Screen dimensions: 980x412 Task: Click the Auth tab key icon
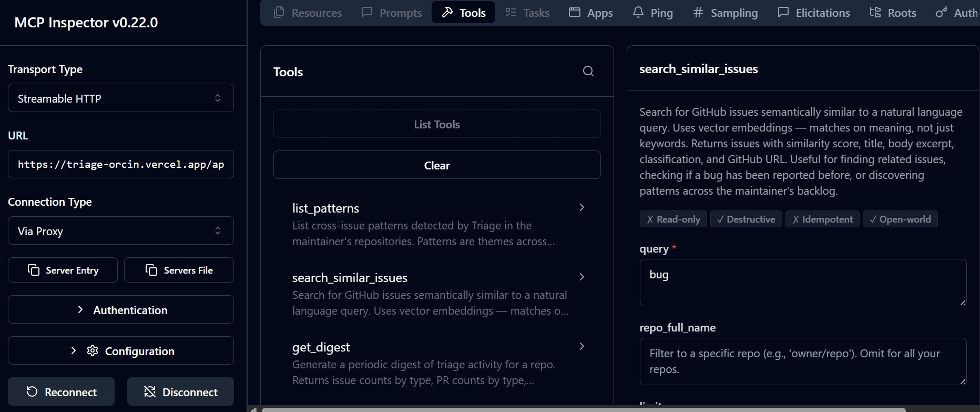point(942,12)
